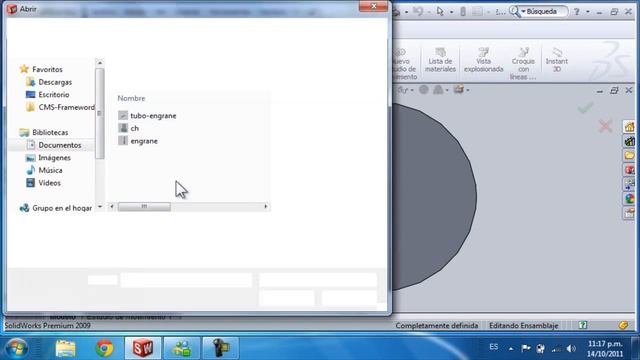Click the ES language indicator
640x360 pixels.
493,347
